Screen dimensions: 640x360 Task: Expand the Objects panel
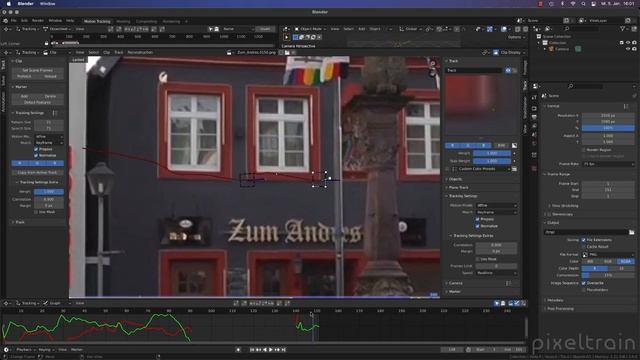pyautogui.click(x=456, y=179)
